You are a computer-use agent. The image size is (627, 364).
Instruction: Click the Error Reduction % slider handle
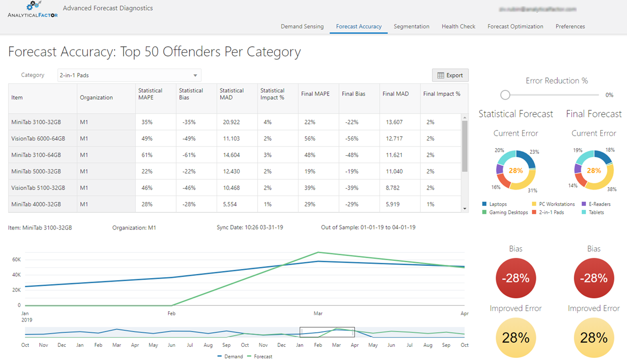505,95
